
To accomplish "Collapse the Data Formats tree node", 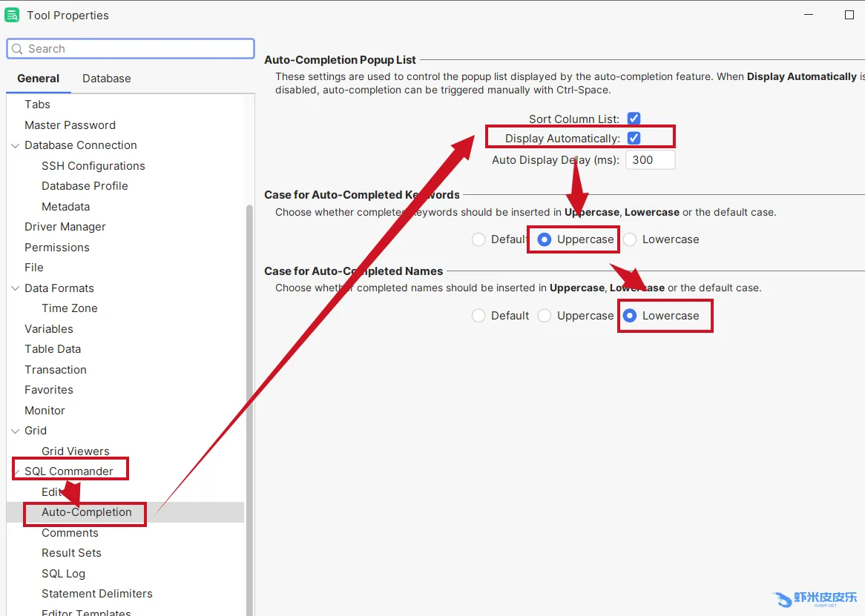I will [15, 288].
